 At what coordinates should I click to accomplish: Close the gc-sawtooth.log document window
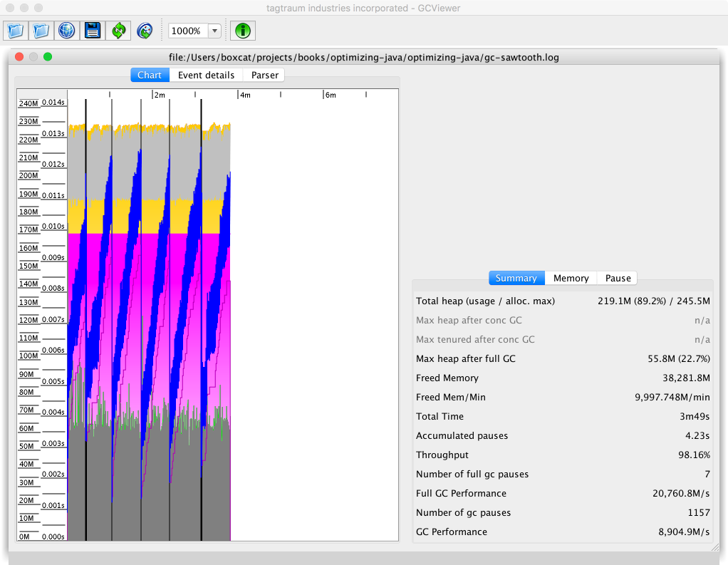tap(19, 57)
